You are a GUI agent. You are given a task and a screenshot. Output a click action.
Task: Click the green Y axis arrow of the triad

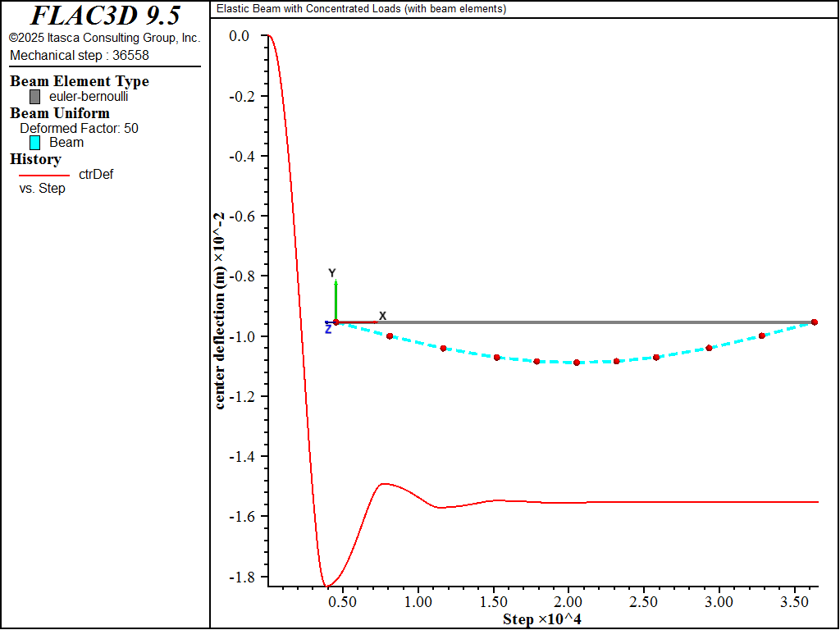(x=336, y=299)
